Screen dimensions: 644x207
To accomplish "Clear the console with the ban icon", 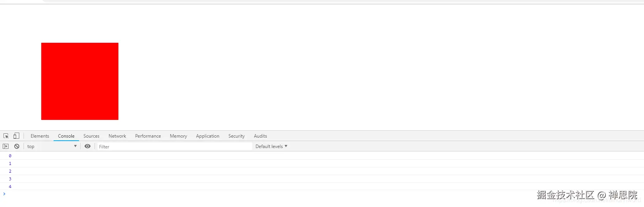I will pos(17,146).
